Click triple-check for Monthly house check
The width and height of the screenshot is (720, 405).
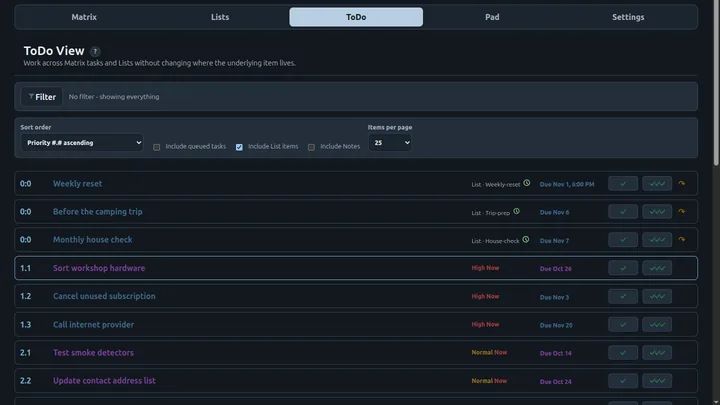pyautogui.click(x=657, y=240)
